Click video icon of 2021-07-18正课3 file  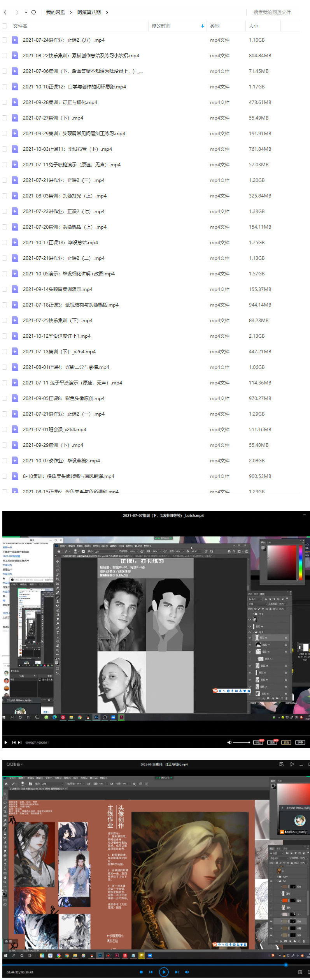click(x=15, y=305)
